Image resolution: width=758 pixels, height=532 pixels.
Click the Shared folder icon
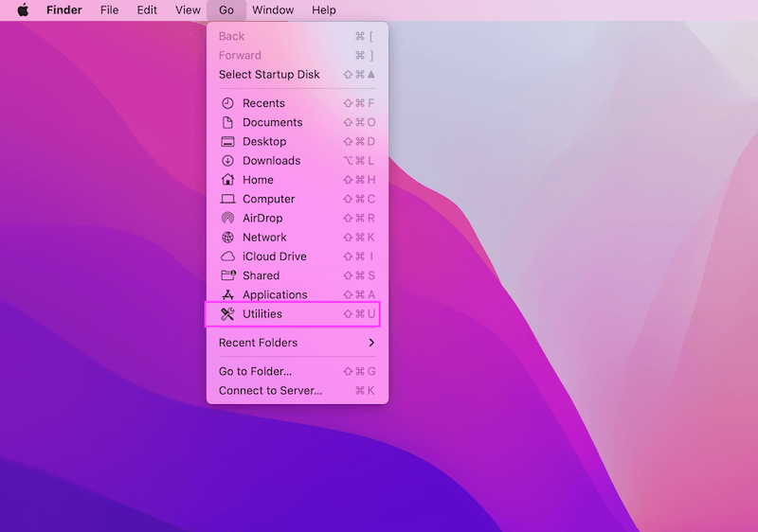[228, 275]
